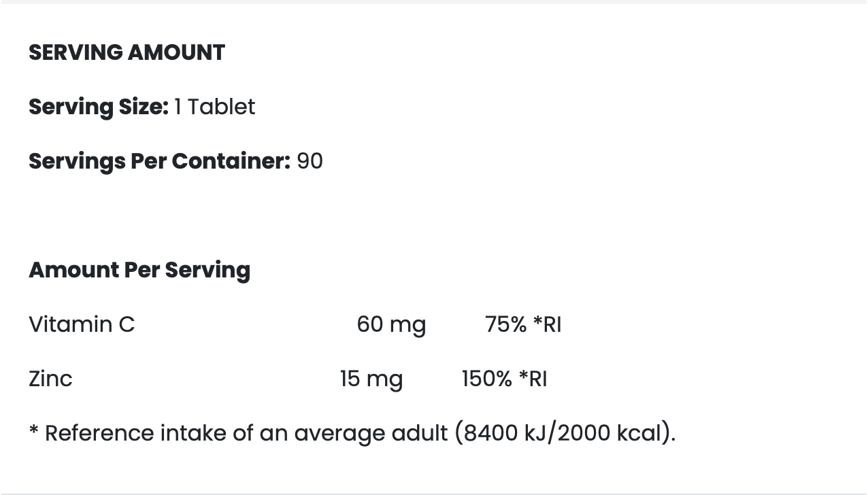Viewport: 868px width, 495px height.
Task: Click the Amount Per Serving heading
Action: 139,270
